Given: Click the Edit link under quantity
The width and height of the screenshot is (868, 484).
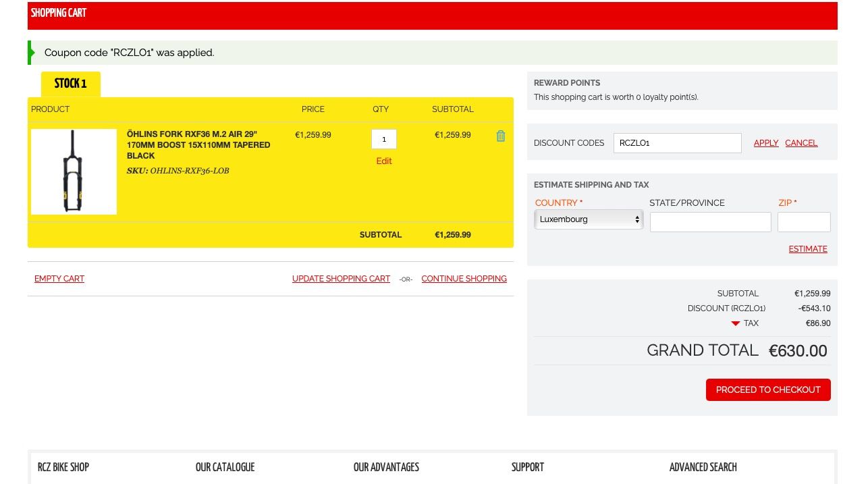Looking at the screenshot, I should tap(383, 161).
